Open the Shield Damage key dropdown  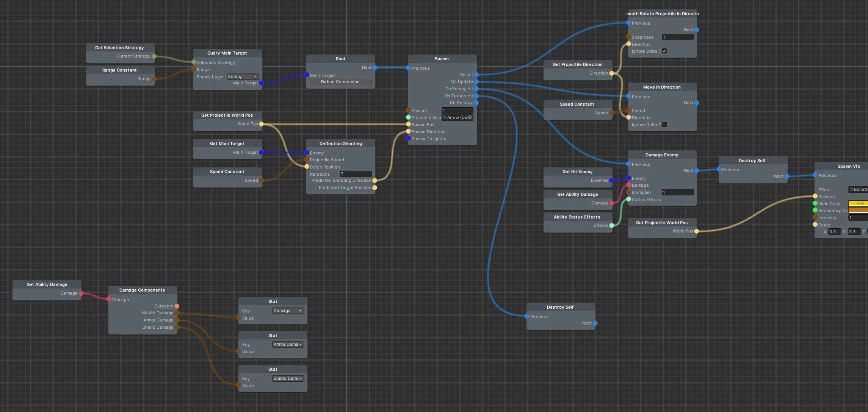[x=288, y=379]
